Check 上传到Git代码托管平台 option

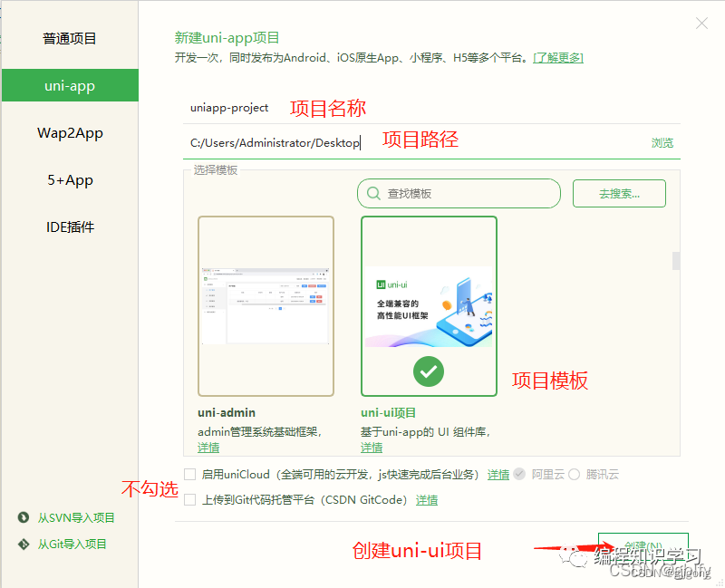(189, 500)
